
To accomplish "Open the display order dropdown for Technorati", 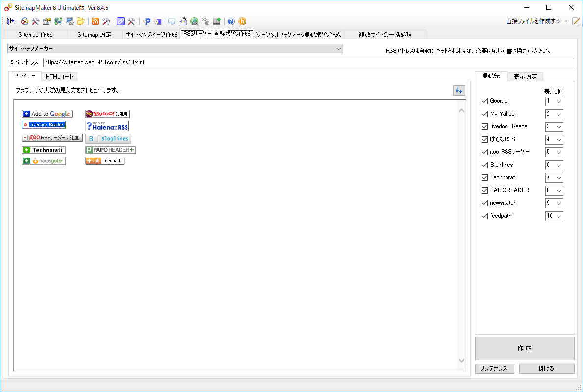I will pos(554,177).
